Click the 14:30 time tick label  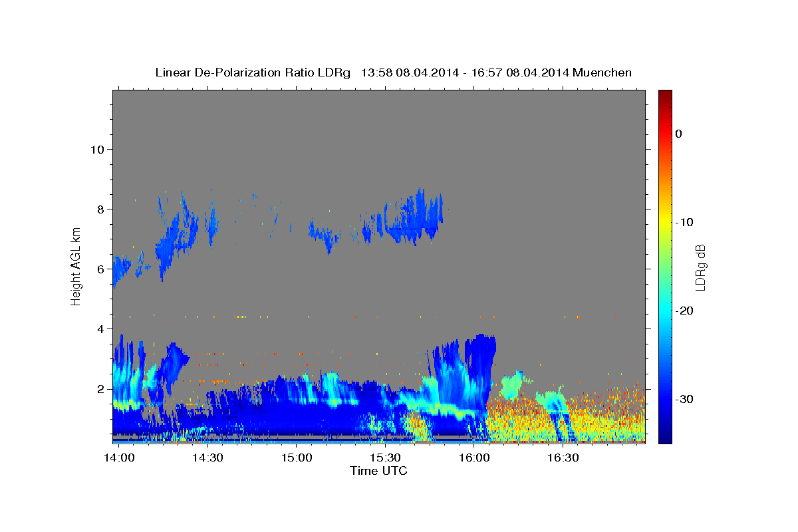pos(207,458)
